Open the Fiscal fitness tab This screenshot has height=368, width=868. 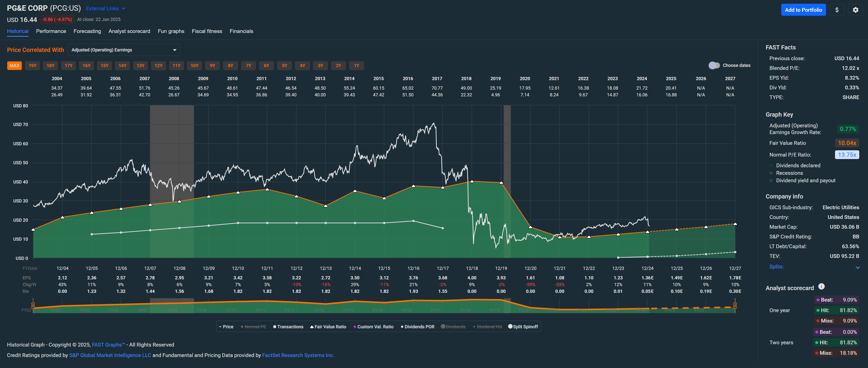tap(207, 31)
